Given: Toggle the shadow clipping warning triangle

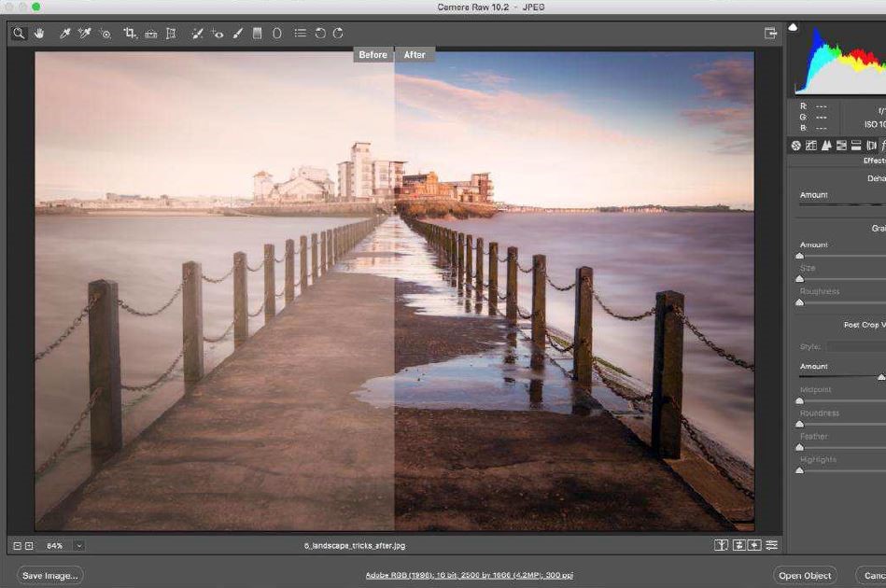Looking at the screenshot, I should (793, 27).
